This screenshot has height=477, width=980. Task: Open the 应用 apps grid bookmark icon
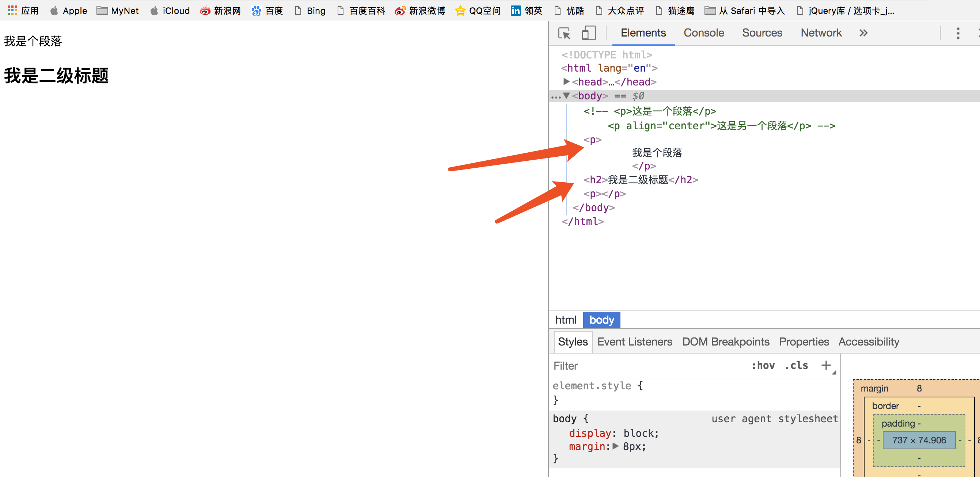pyautogui.click(x=12, y=10)
